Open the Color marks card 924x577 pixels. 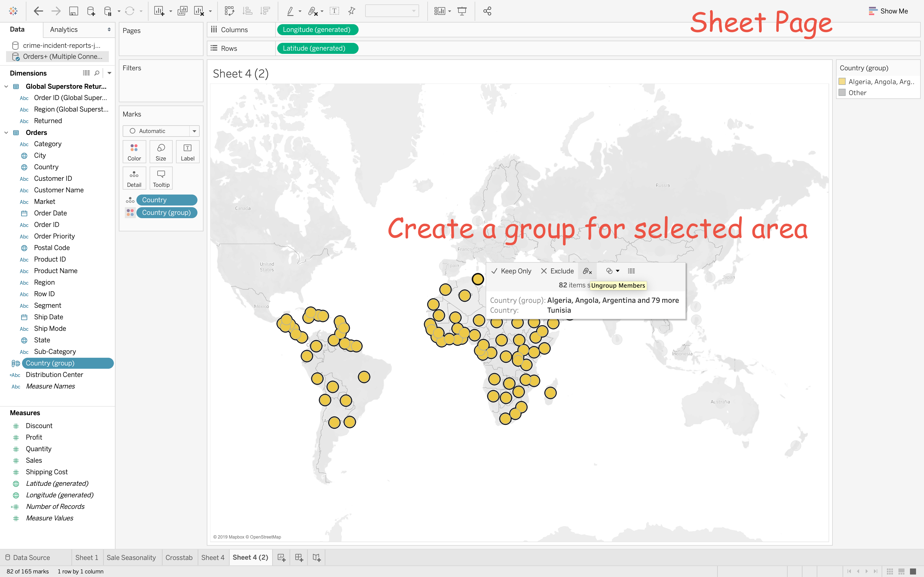[x=134, y=151]
